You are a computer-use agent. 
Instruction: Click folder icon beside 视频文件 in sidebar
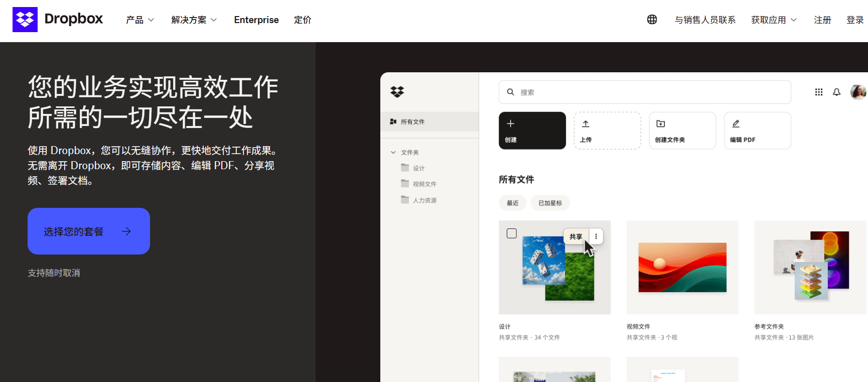[x=405, y=184]
